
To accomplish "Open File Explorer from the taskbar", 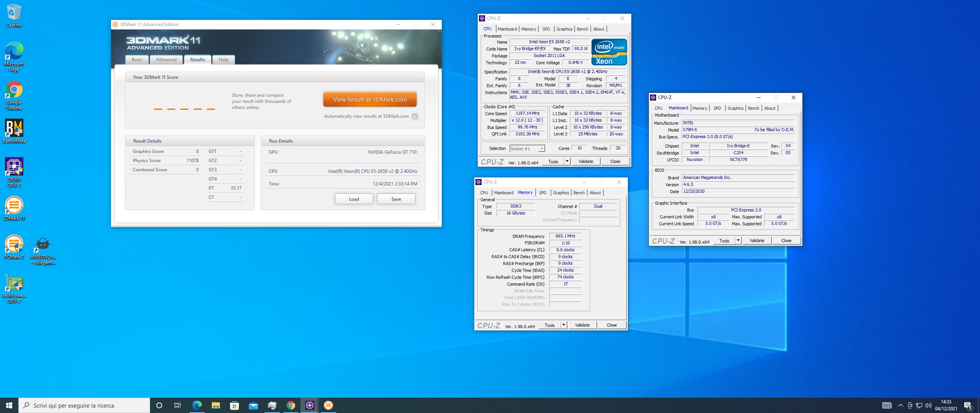I will (216, 405).
